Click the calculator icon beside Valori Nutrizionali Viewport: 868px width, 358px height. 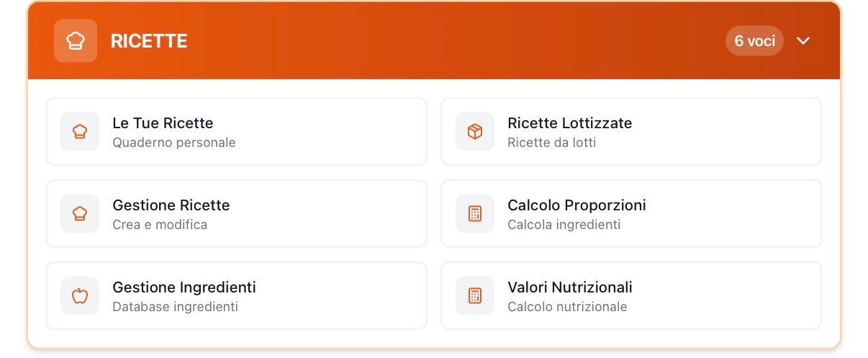click(x=475, y=296)
